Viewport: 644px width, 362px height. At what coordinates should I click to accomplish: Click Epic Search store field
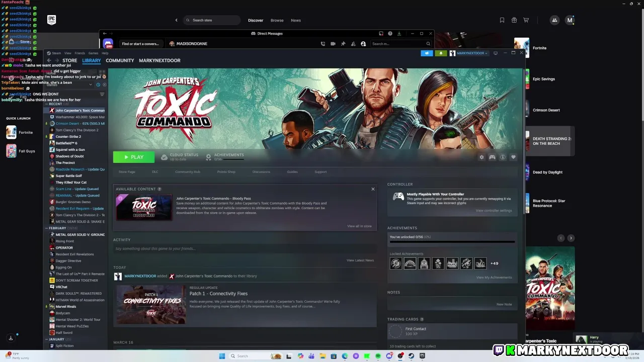coord(211,20)
